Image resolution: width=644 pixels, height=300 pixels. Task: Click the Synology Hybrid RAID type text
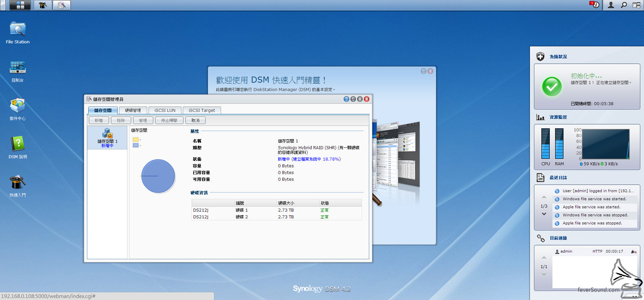pos(319,150)
